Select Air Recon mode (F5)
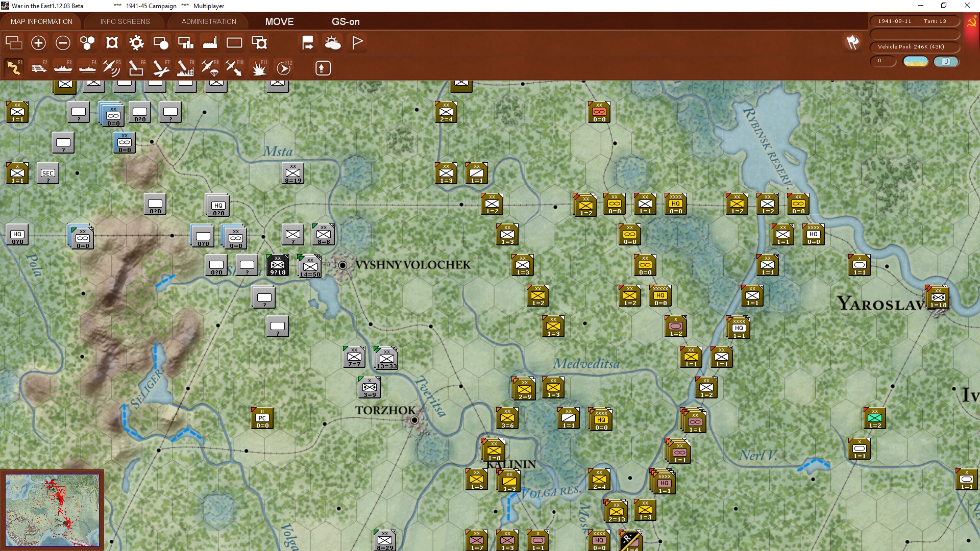This screenshot has height=551, width=980. tap(112, 68)
